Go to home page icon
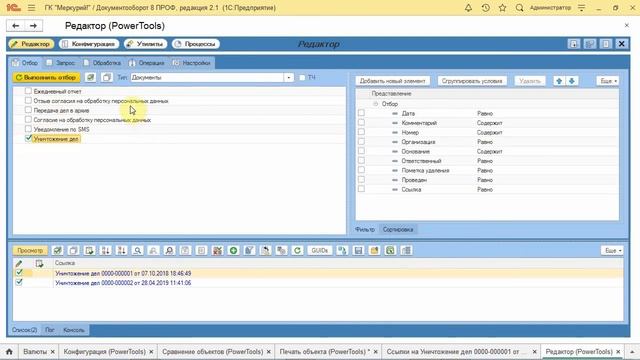The height and width of the screenshot is (360, 640). (x=9, y=351)
